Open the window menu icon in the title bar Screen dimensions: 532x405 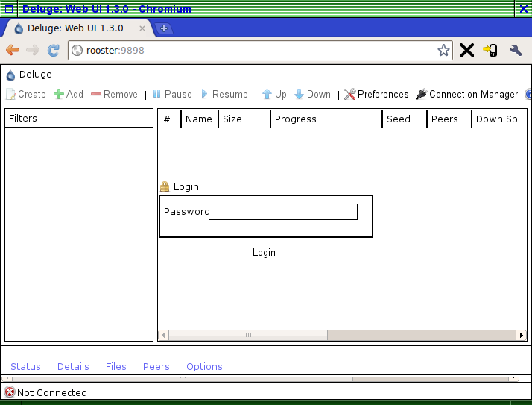(9, 9)
